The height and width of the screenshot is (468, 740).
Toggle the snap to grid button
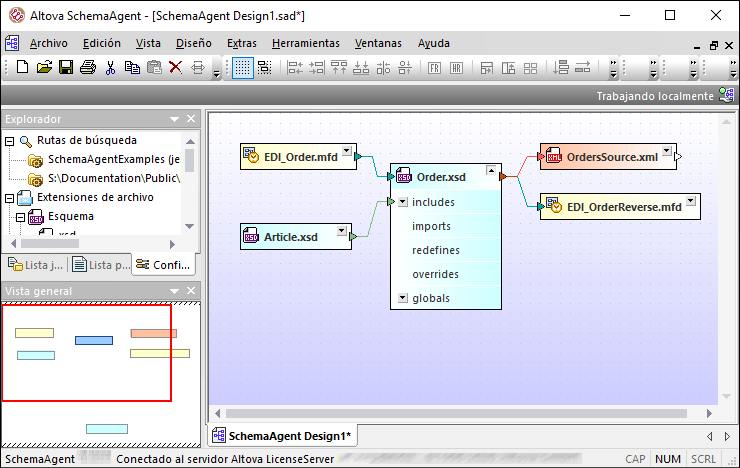pyautogui.click(x=265, y=68)
